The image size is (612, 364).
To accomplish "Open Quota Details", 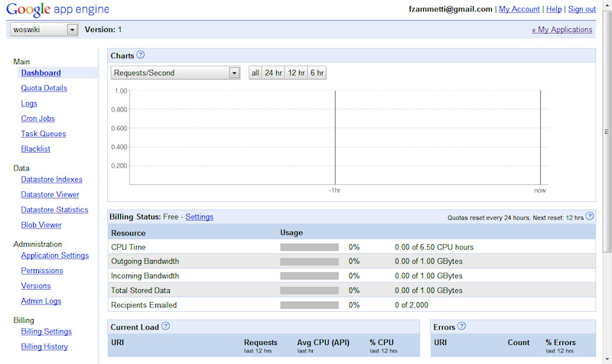I will [x=44, y=88].
